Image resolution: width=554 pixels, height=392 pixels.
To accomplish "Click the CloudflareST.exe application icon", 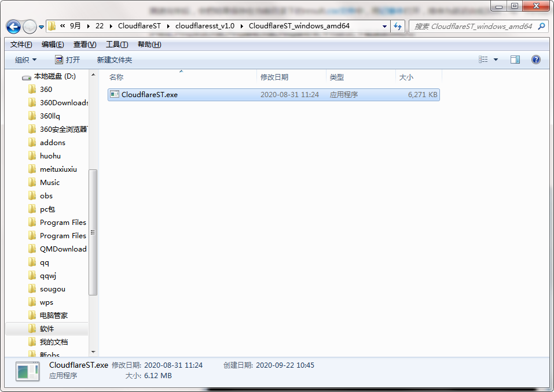I will 115,94.
